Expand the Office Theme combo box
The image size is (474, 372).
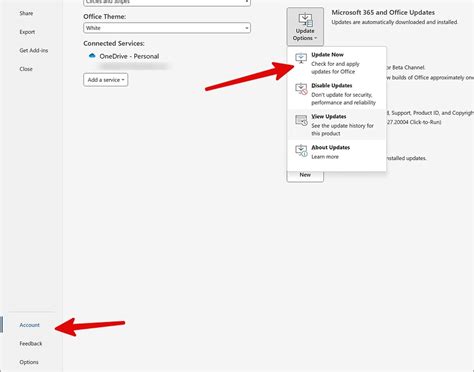(x=167, y=28)
